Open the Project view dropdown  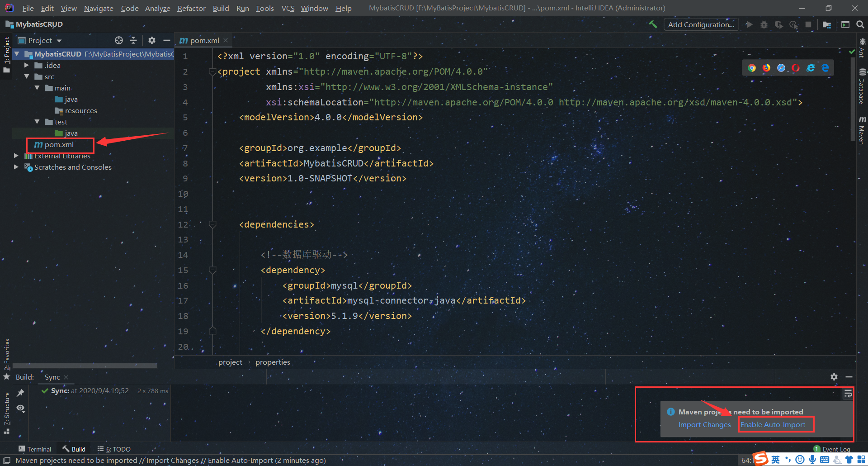40,40
